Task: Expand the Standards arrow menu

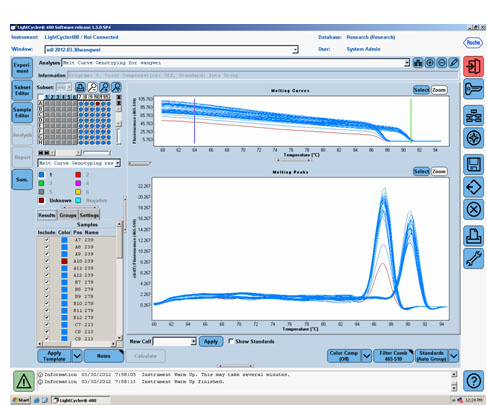Action: 454,356
